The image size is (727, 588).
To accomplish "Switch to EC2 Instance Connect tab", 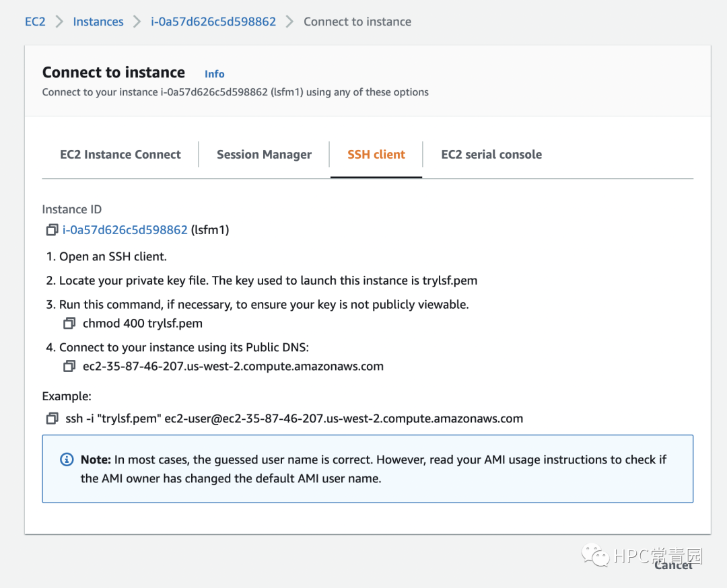I will coord(120,155).
